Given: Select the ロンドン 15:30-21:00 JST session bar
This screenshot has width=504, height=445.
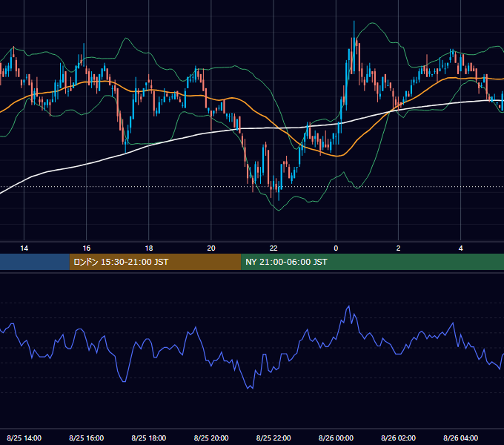Looking at the screenshot, I should coord(155,262).
